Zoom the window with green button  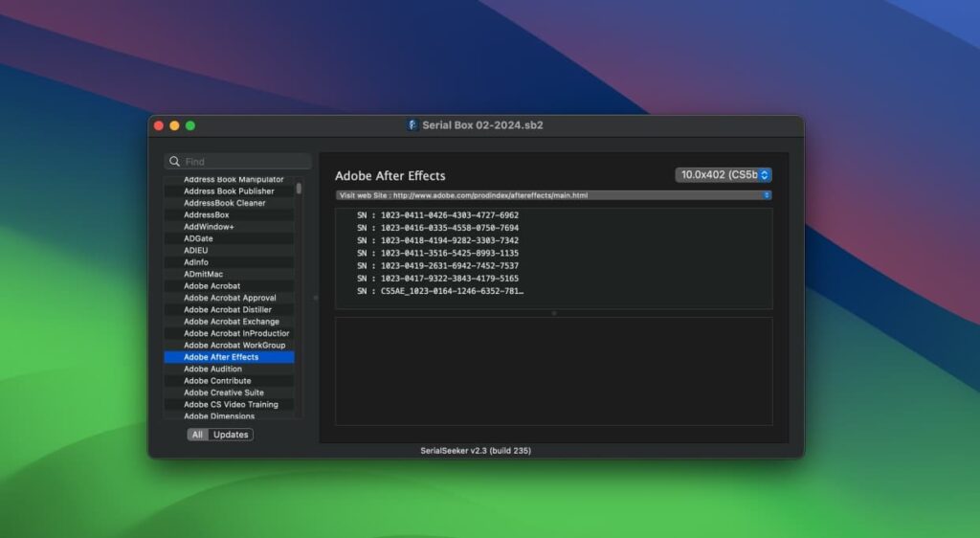190,125
